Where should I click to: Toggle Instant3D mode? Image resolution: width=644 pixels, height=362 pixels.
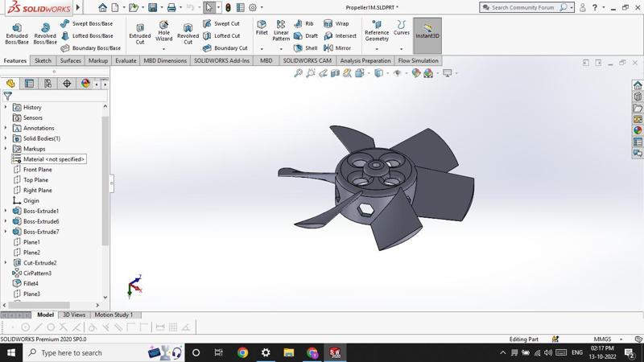coord(427,35)
